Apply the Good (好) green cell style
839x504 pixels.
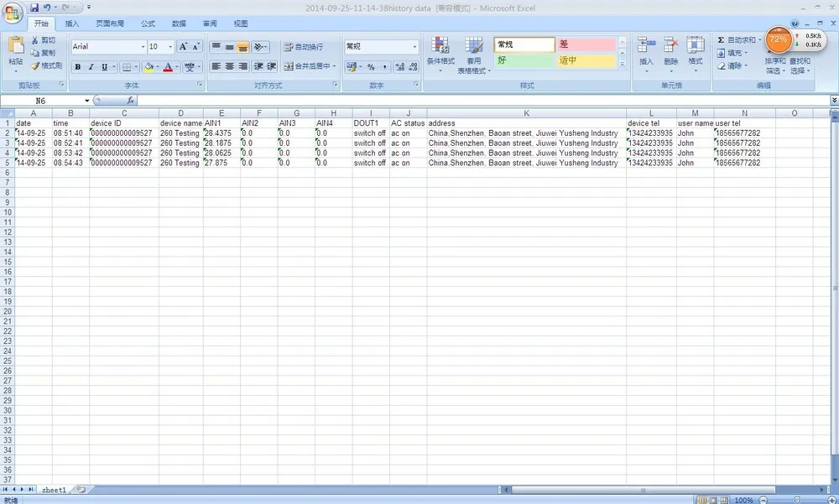pos(524,60)
